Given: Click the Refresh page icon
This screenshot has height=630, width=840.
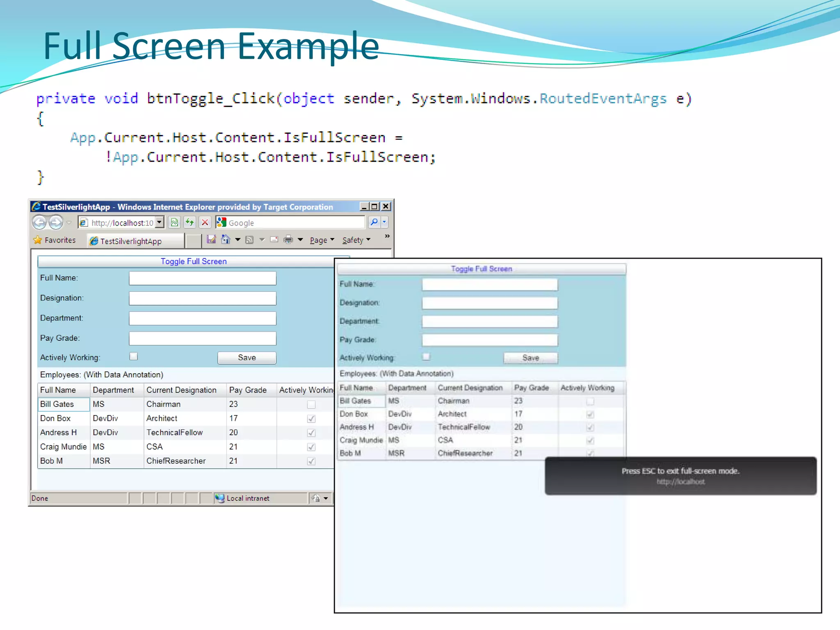Looking at the screenshot, I should 189,222.
